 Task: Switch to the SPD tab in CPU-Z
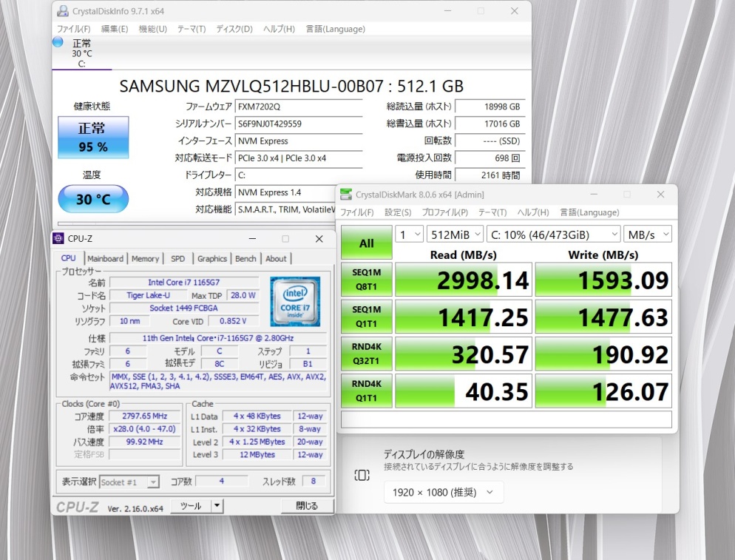(x=178, y=258)
